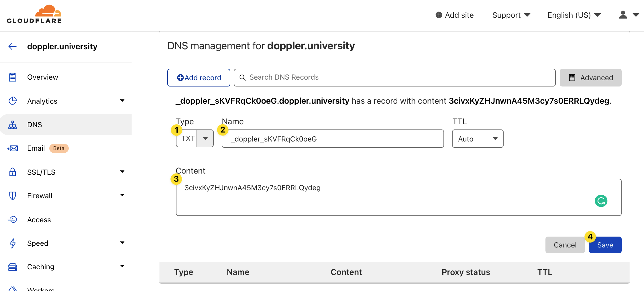The image size is (644, 291).
Task: Click the plus icon on Add record
Action: tap(180, 78)
